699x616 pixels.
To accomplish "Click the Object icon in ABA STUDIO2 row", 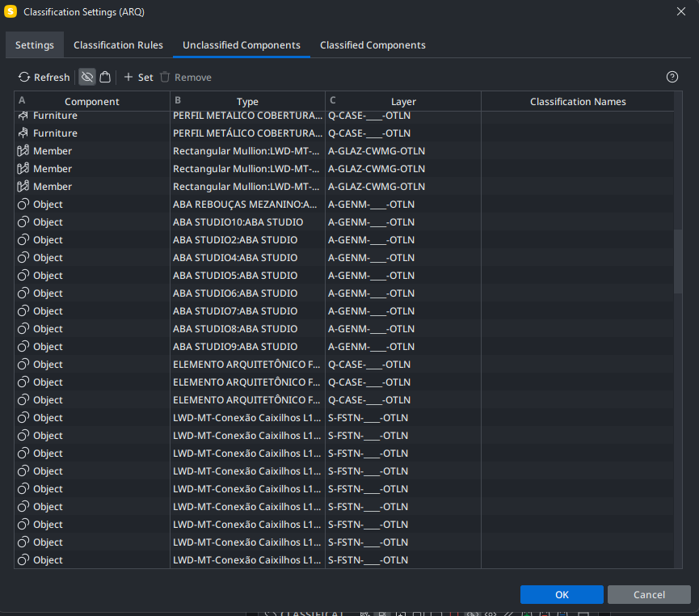I will [23, 240].
